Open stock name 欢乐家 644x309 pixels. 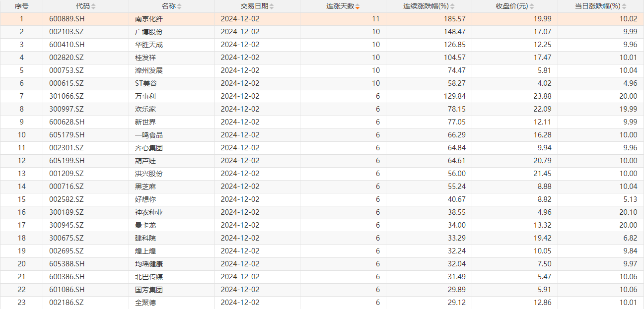145,109
